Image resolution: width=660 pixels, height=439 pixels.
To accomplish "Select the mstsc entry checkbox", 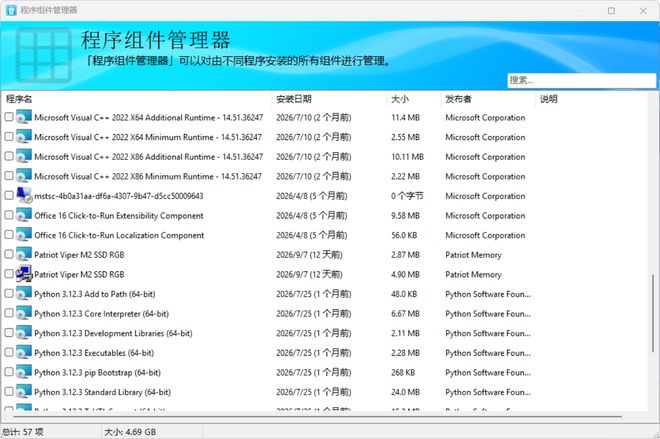I will click(9, 195).
